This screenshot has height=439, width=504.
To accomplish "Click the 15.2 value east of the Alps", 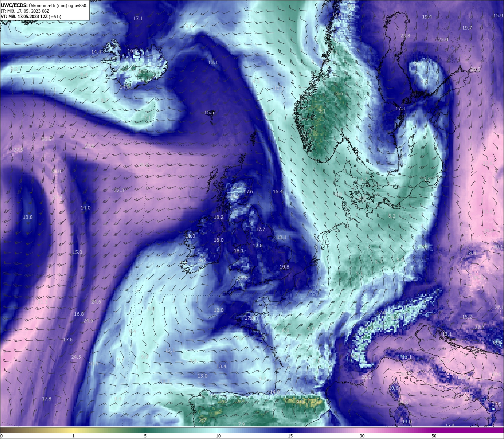I will [x=467, y=317].
